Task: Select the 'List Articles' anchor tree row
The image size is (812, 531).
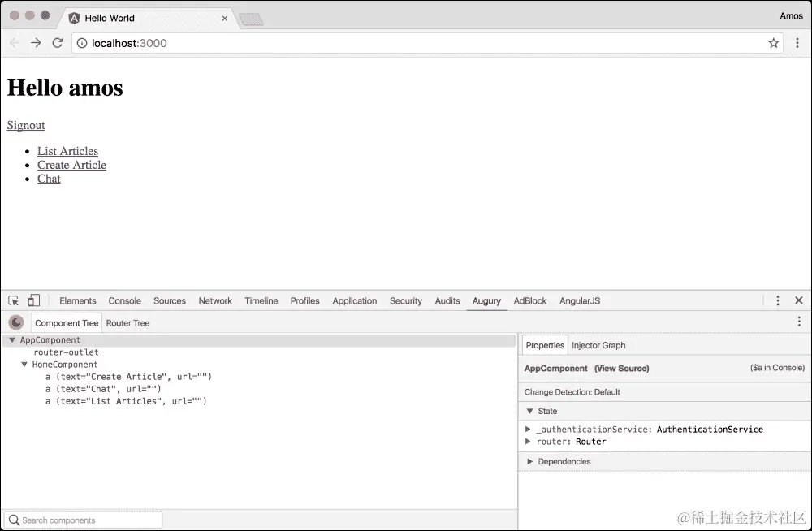Action: pos(259,401)
